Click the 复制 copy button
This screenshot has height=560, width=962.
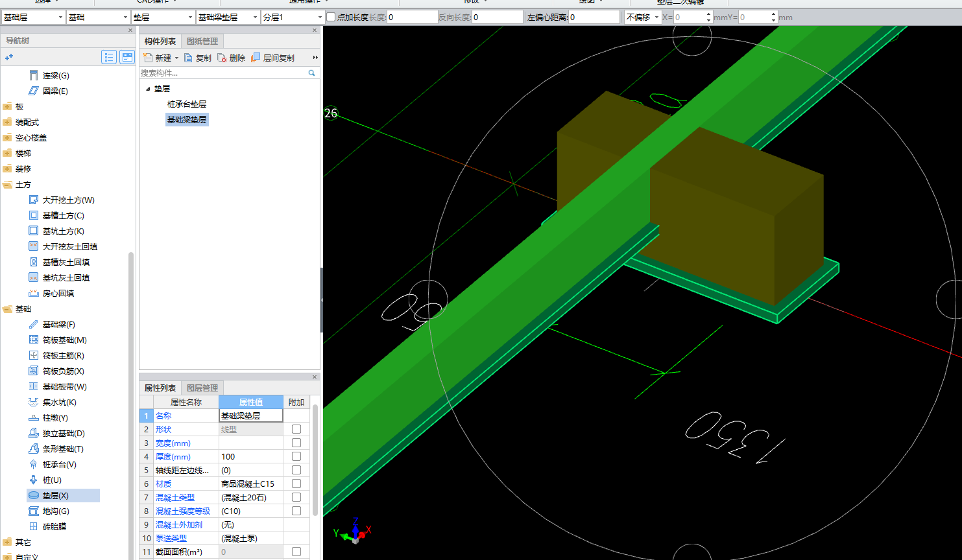tap(198, 58)
